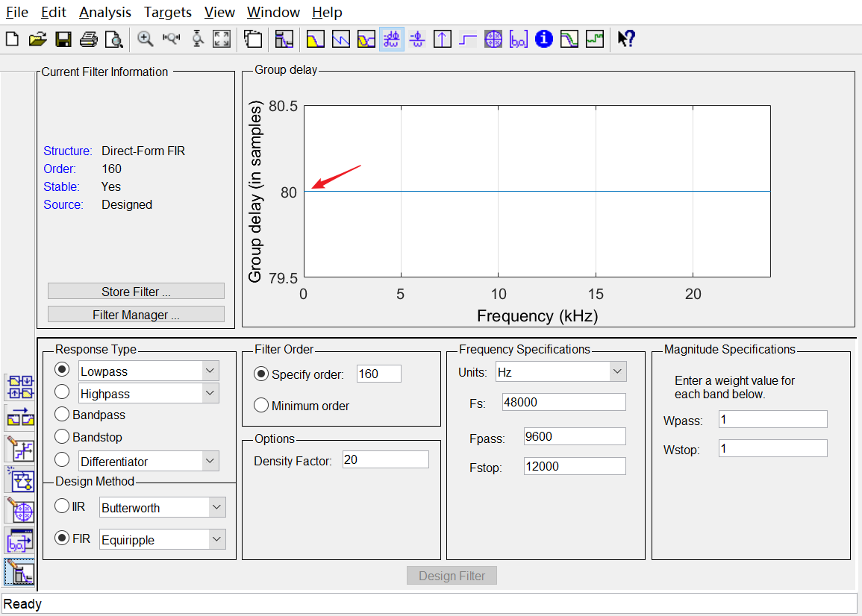Select the Zoom X-axis tool

(171, 39)
